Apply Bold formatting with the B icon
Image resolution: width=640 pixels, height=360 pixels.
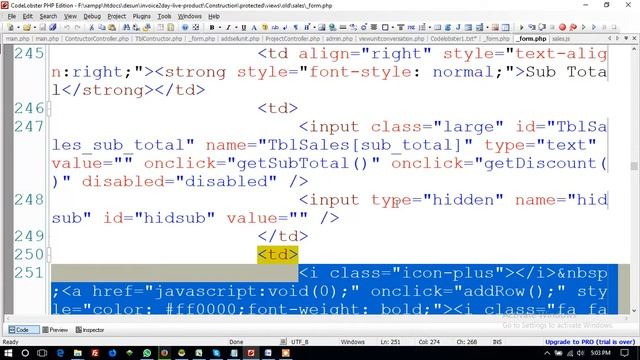pos(212,27)
